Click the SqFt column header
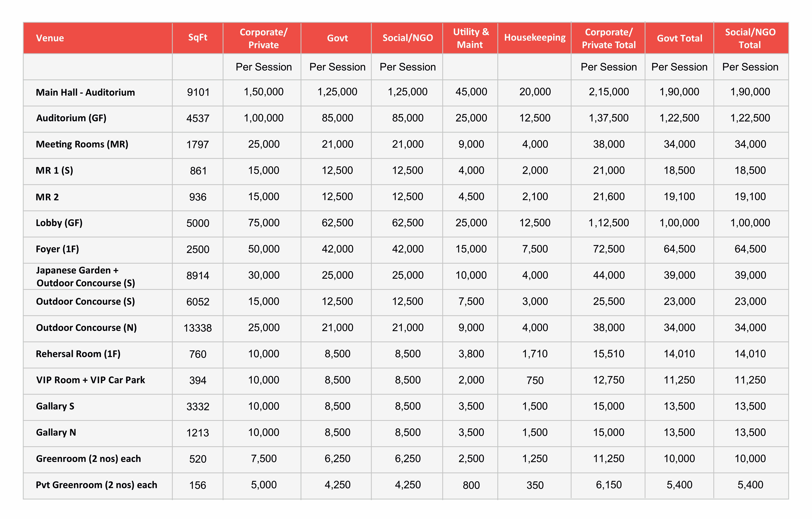This screenshot has height=519, width=812. (x=198, y=38)
